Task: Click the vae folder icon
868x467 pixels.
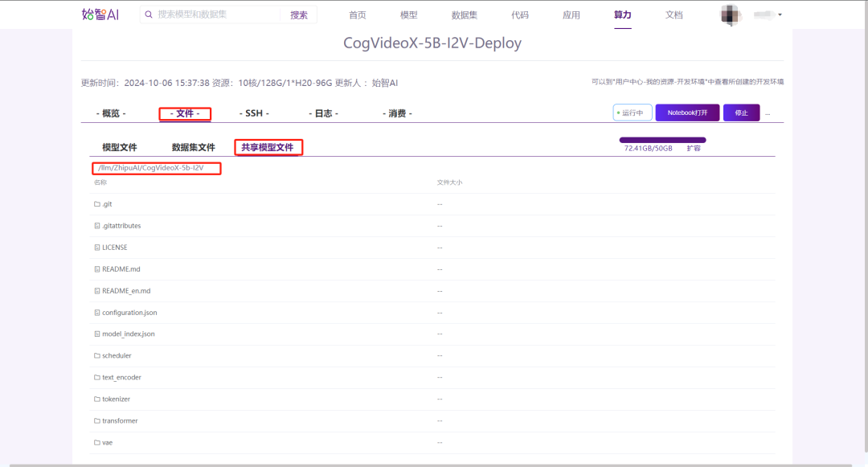Action: (97, 443)
